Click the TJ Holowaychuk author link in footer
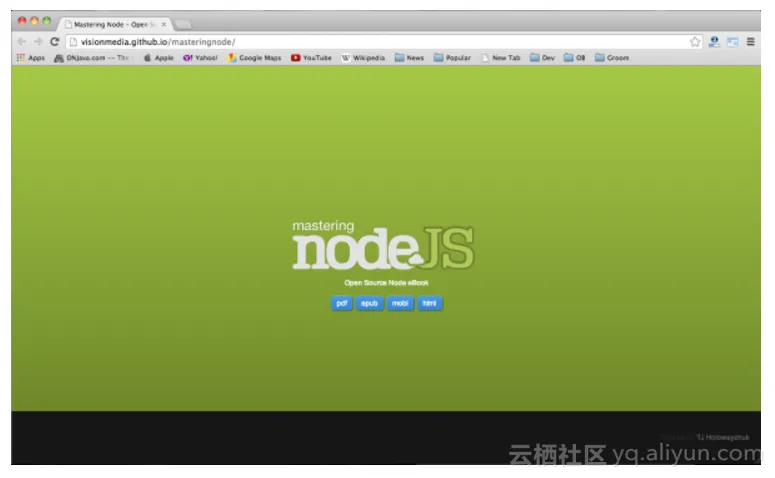 point(723,437)
